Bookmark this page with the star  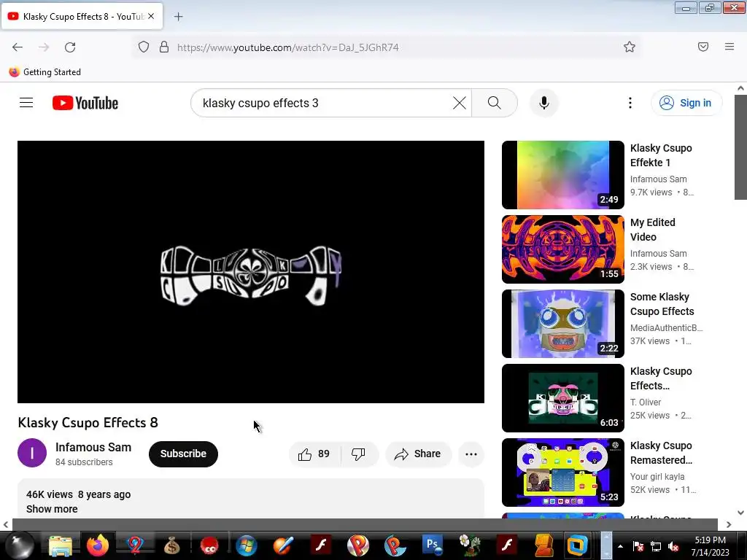coord(630,47)
